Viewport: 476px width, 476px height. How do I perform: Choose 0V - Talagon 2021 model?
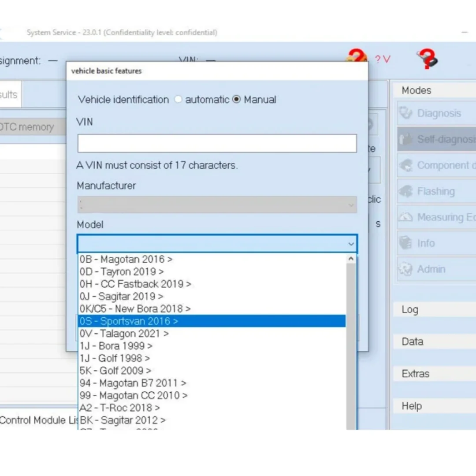point(212,334)
